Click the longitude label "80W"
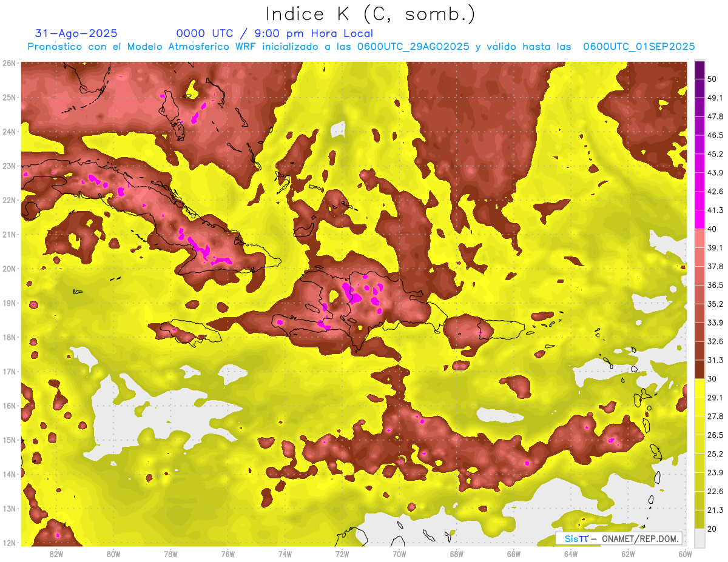728x562 pixels. [x=113, y=554]
